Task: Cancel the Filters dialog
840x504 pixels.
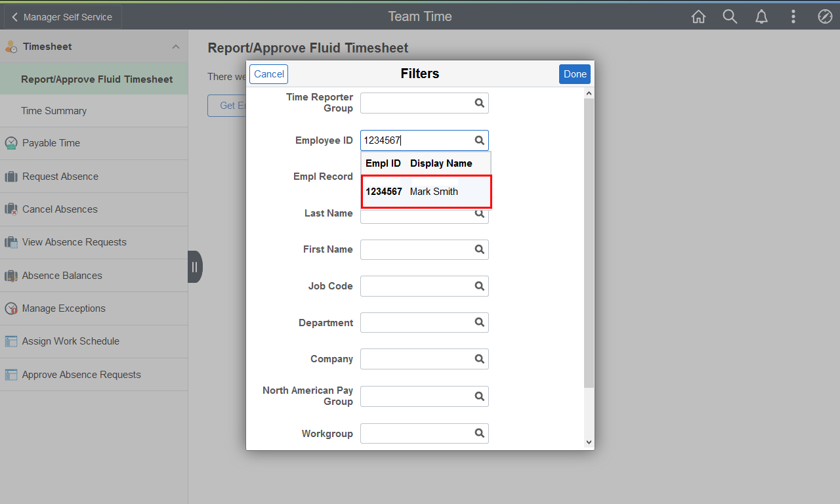Action: [269, 74]
